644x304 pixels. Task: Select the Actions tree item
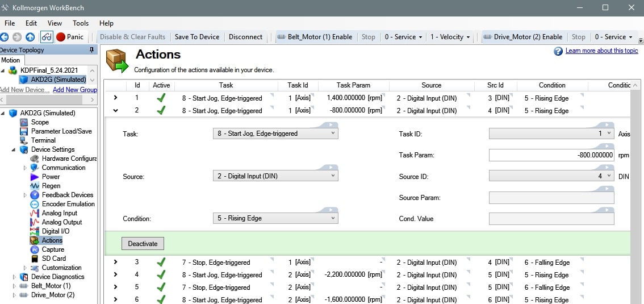tap(52, 240)
